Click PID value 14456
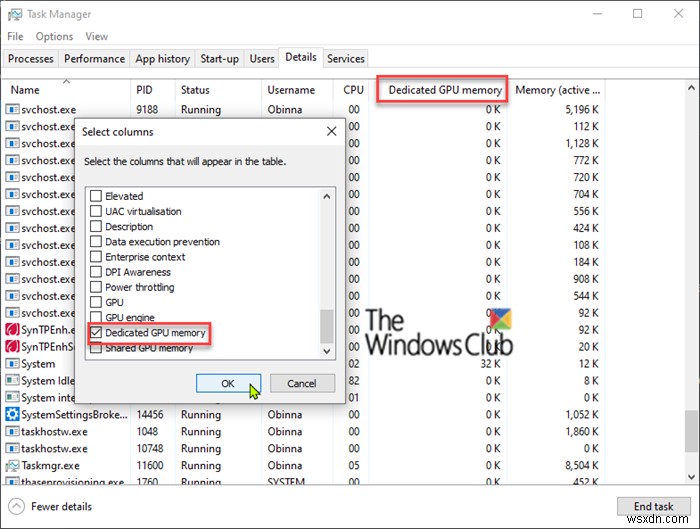This screenshot has height=529, width=700. point(150,415)
